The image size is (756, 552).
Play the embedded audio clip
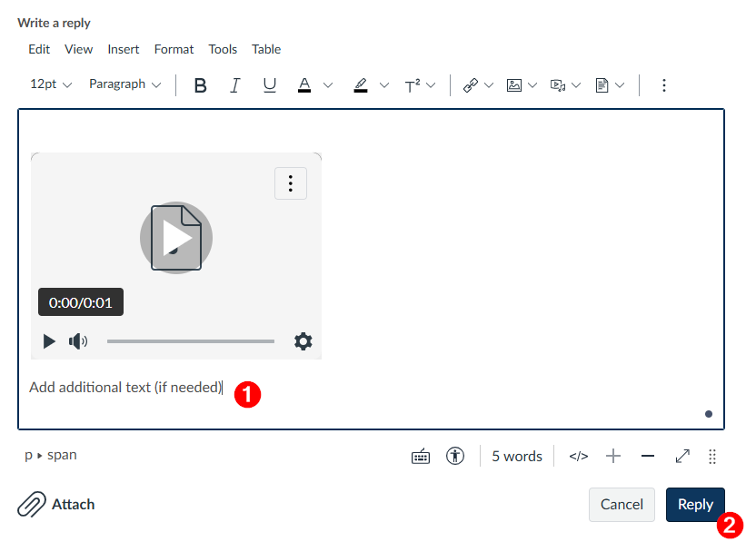click(49, 341)
